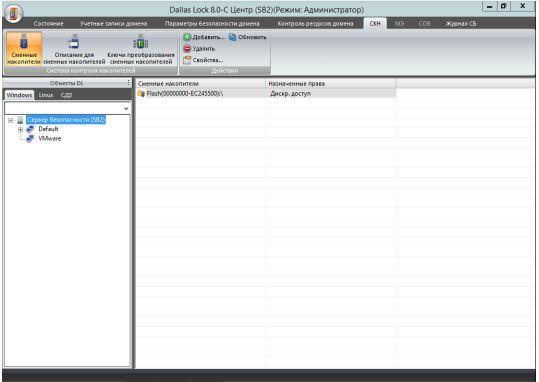
Task: Select the Сменные накопители ribbon button
Action: 24,49
